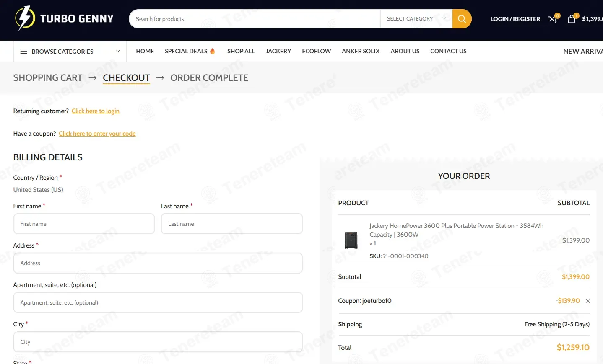Click the Order Complete step heading
The height and width of the screenshot is (364, 603).
tap(209, 77)
